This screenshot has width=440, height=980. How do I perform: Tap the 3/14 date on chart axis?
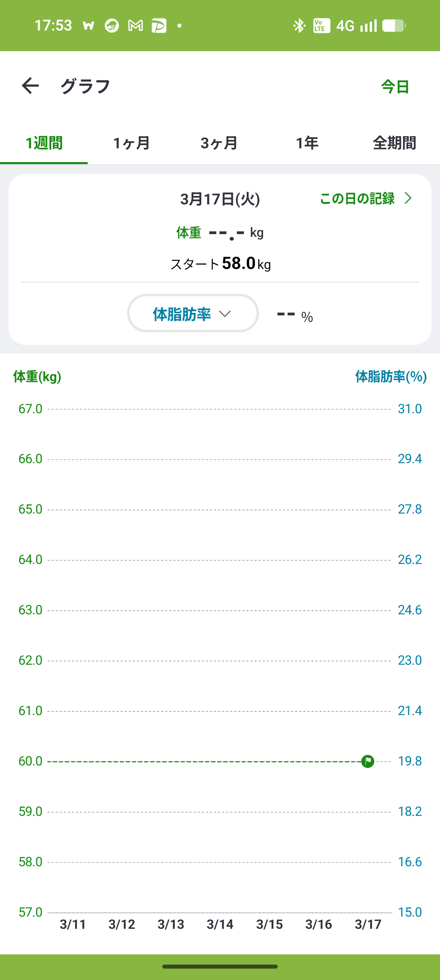pos(220,924)
